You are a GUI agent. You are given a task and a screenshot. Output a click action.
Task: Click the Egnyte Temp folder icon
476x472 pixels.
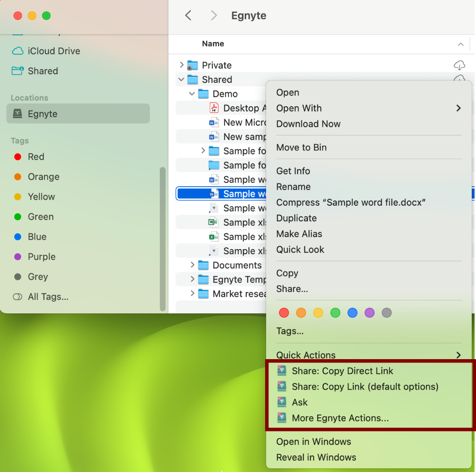point(203,279)
